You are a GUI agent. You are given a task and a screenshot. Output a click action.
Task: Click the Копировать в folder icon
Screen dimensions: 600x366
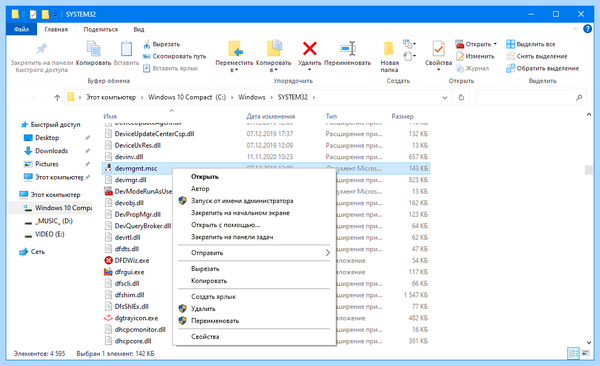(274, 49)
